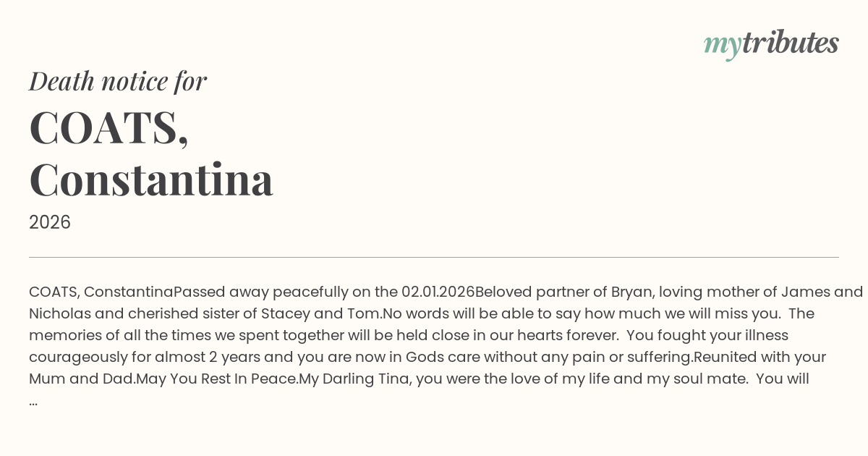
Task: Click the large "Constantina" heading
Action: 151,180
